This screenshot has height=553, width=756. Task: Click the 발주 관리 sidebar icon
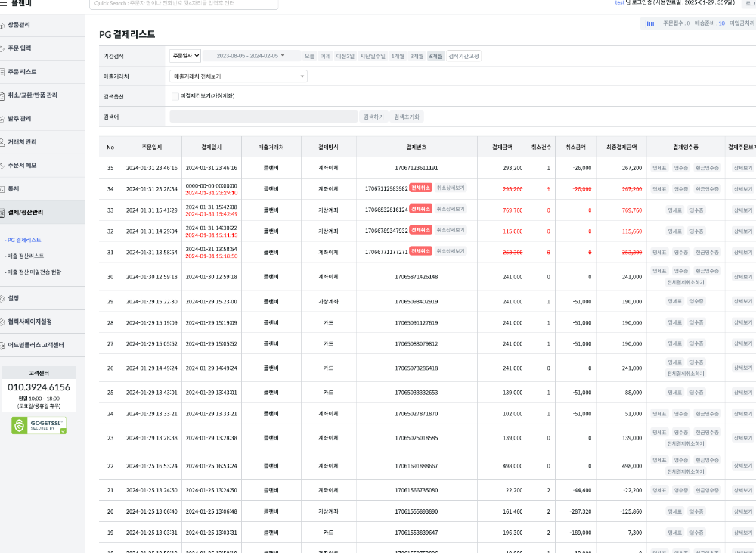(x=2, y=119)
